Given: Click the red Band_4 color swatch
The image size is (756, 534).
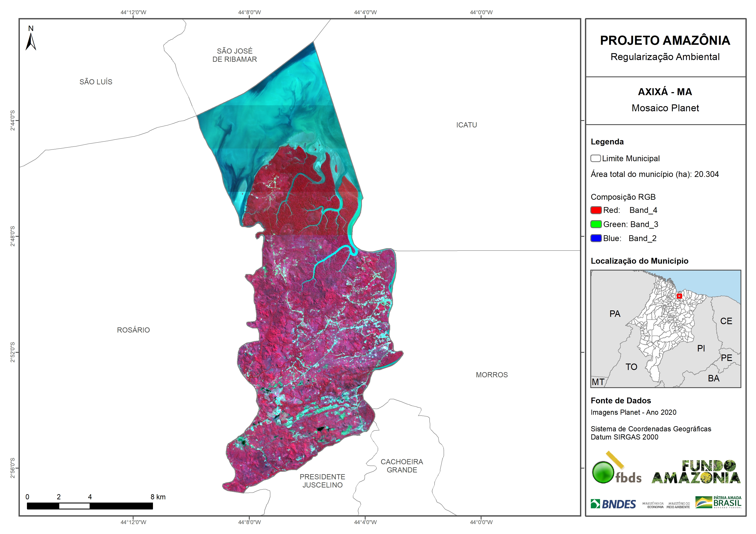Looking at the screenshot, I should point(596,210).
